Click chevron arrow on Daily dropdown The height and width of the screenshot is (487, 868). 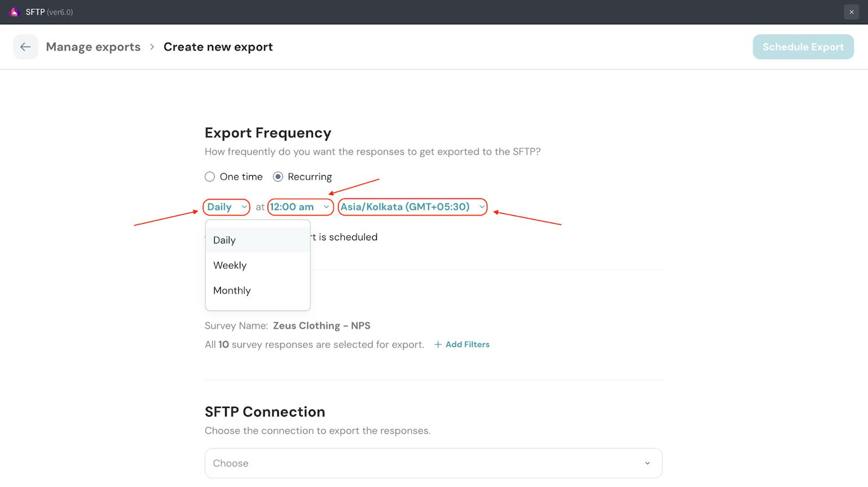click(x=244, y=207)
